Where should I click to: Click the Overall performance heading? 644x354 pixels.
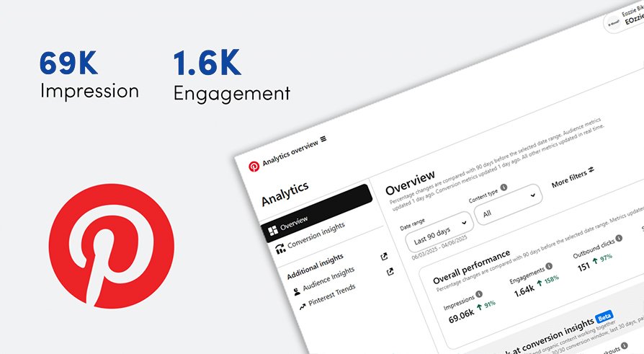point(472,267)
